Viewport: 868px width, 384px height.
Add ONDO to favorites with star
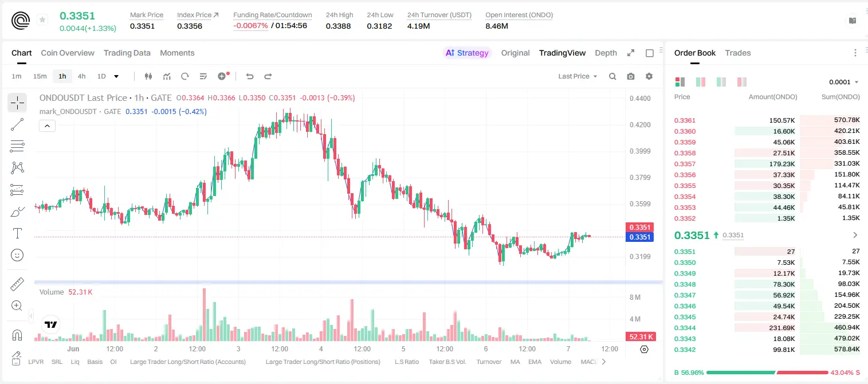42,20
